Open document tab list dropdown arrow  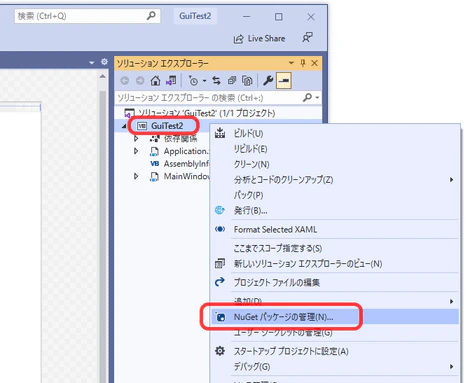tap(92, 63)
